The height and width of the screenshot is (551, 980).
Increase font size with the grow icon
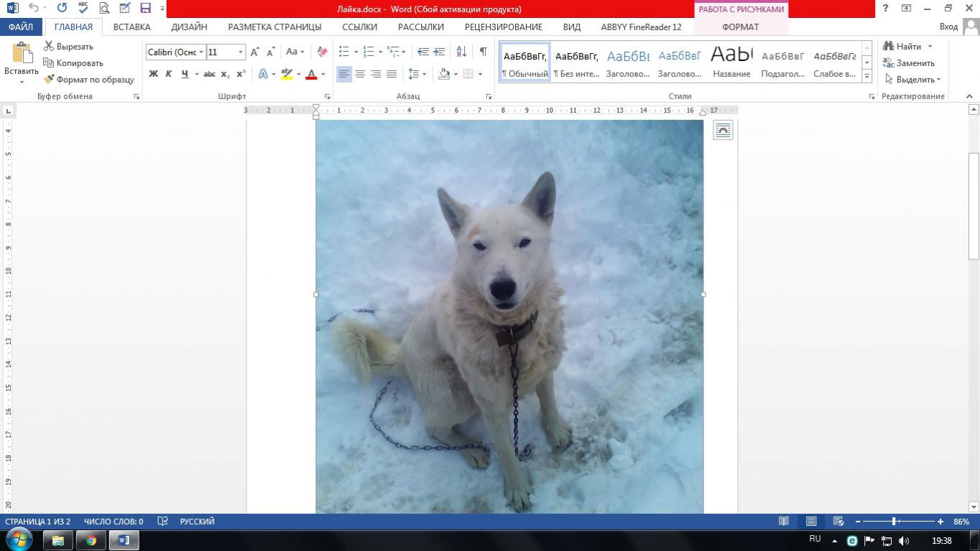(x=255, y=52)
